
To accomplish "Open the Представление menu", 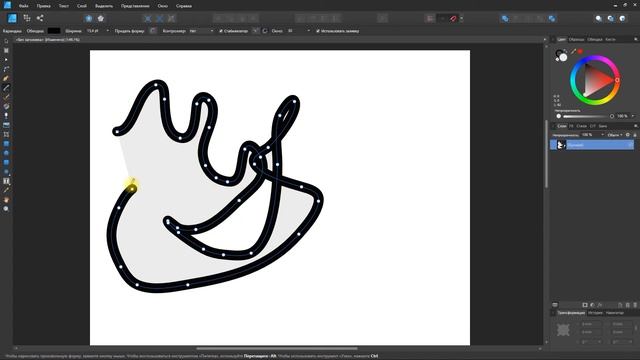I will click(135, 6).
